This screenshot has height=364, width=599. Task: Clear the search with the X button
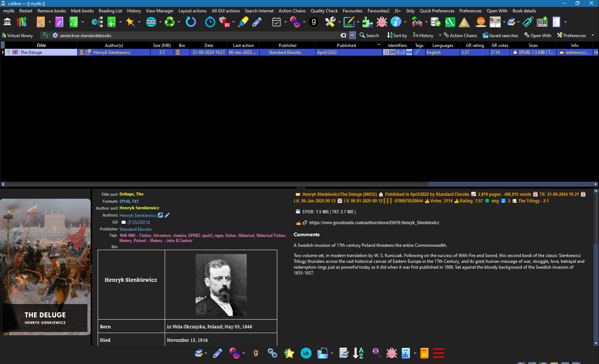pyautogui.click(x=343, y=35)
